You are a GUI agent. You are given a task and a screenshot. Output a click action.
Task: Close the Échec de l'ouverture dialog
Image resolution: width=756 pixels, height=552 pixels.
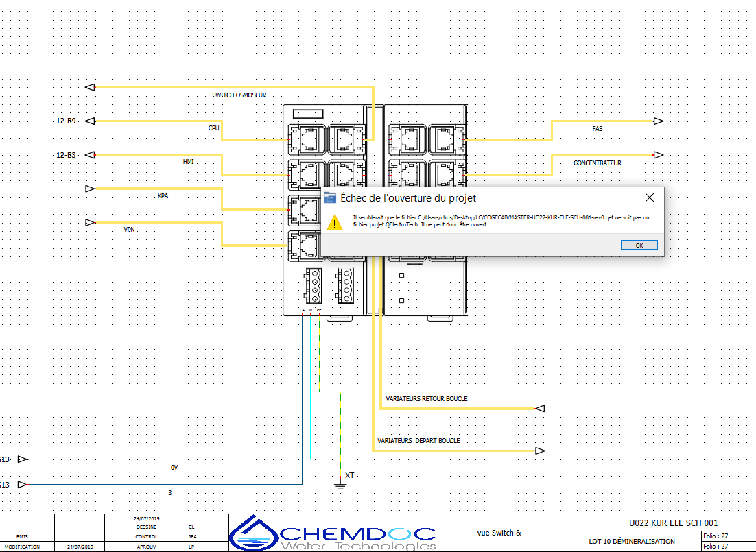pos(649,197)
